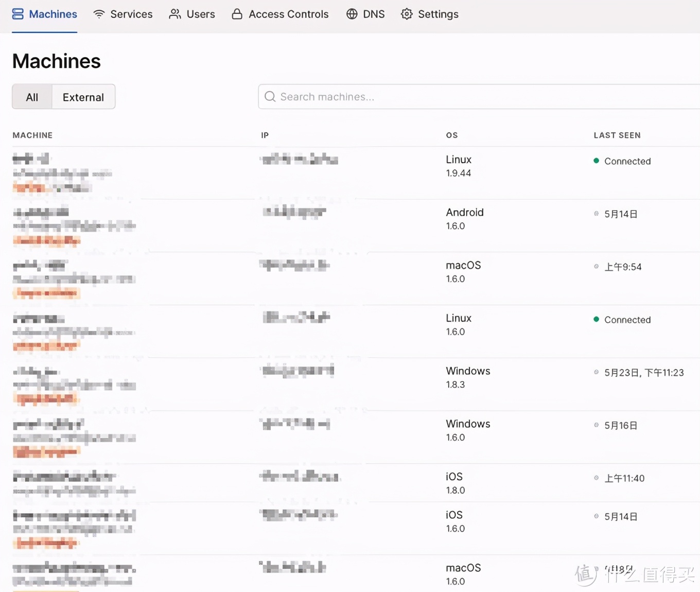Screen dimensions: 700x592
Task: Focus the Search machines field
Action: pyautogui.click(x=479, y=97)
